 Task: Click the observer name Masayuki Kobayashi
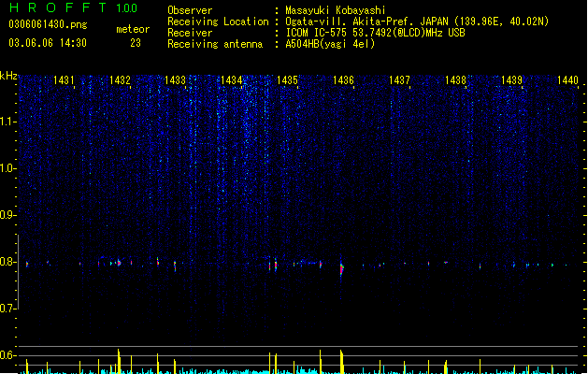336,10
